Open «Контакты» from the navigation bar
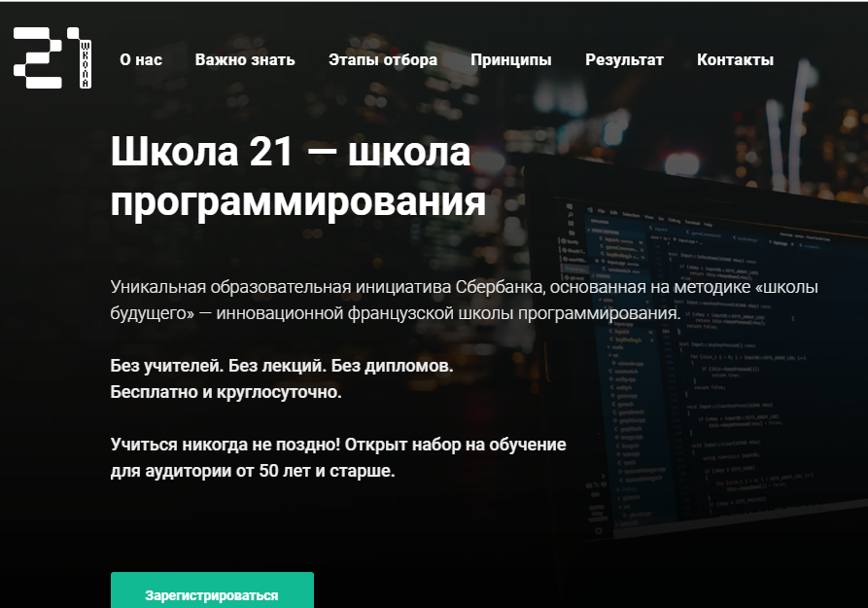Image resolution: width=868 pixels, height=608 pixels. [735, 60]
